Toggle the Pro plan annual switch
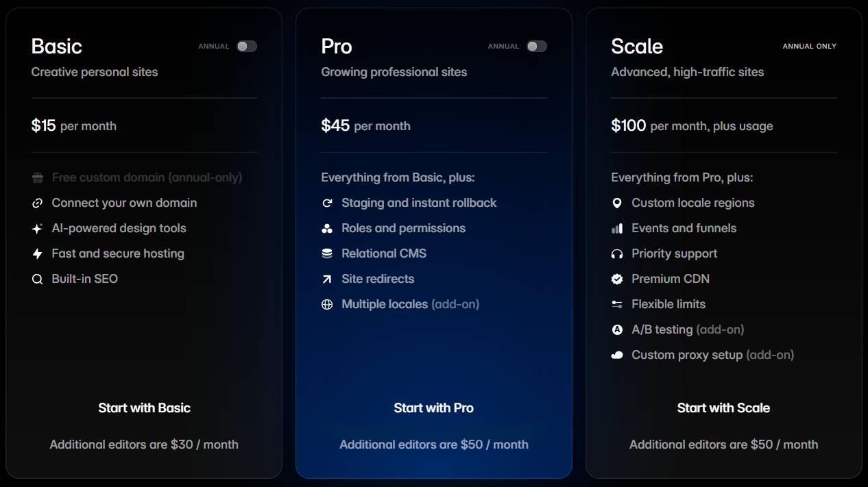 coord(537,46)
